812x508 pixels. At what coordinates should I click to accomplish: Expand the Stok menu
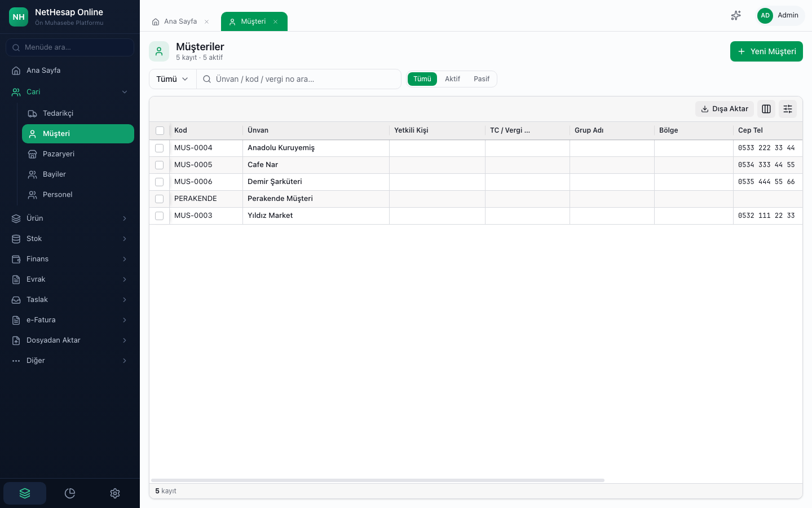click(x=70, y=239)
